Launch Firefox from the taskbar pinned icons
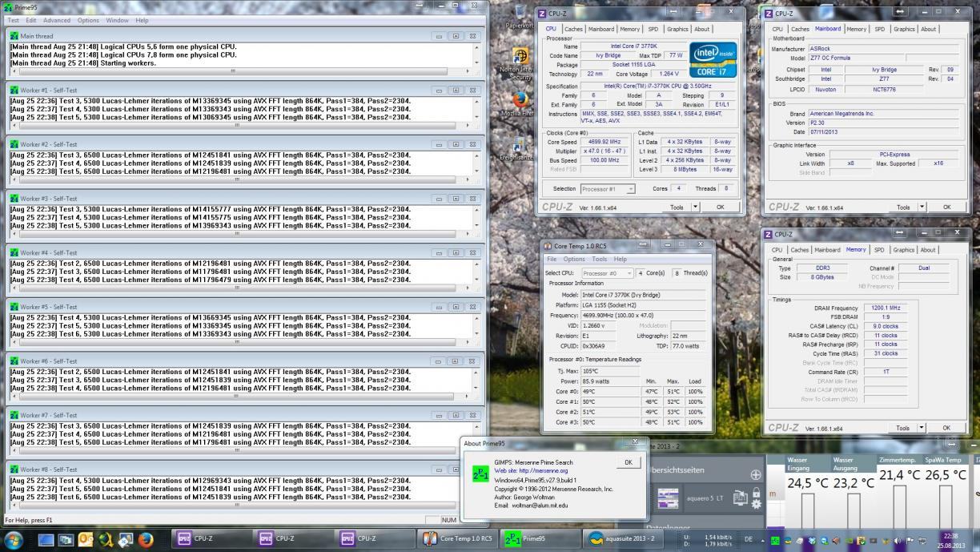The height and width of the screenshot is (552, 980). click(146, 539)
